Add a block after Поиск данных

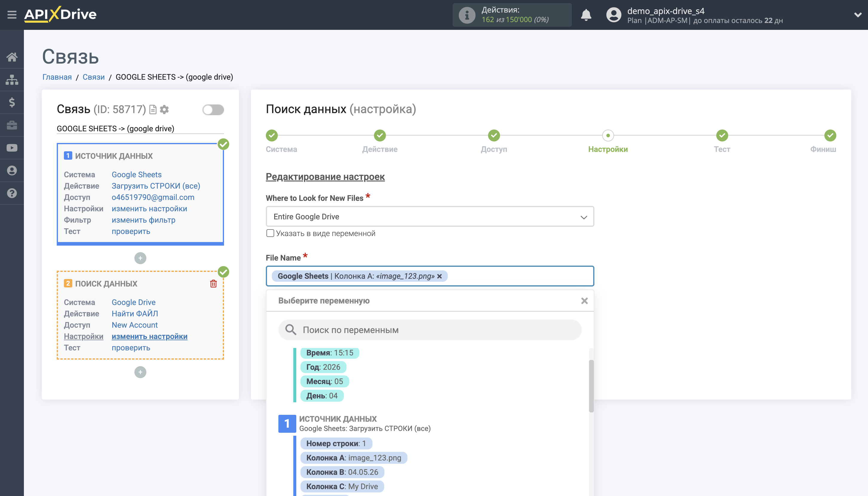click(140, 372)
